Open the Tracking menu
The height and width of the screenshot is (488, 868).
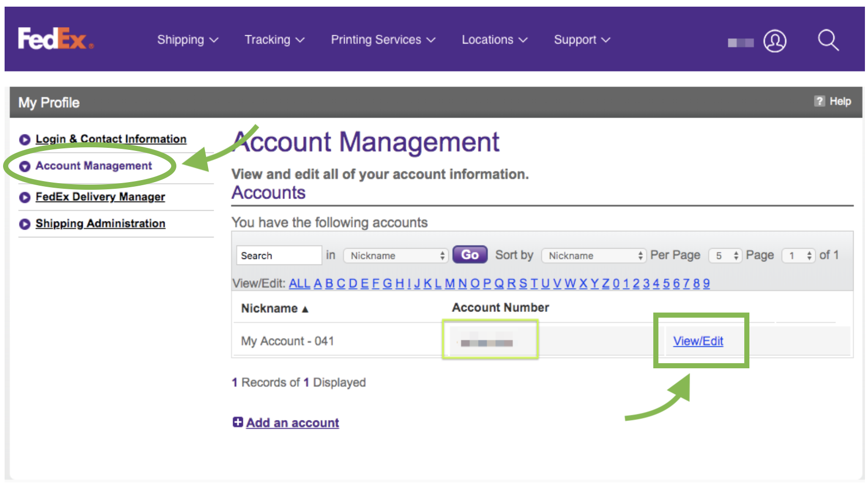pos(275,40)
